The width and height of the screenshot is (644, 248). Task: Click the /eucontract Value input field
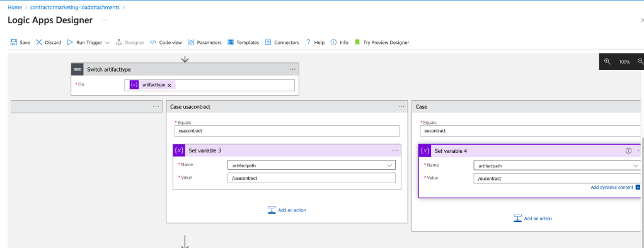click(x=557, y=179)
